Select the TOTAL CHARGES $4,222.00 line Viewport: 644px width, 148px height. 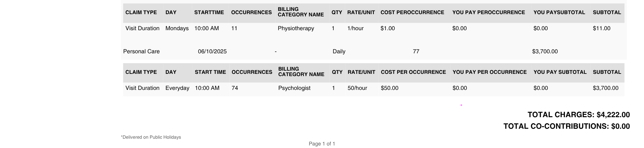pyautogui.click(x=578, y=115)
